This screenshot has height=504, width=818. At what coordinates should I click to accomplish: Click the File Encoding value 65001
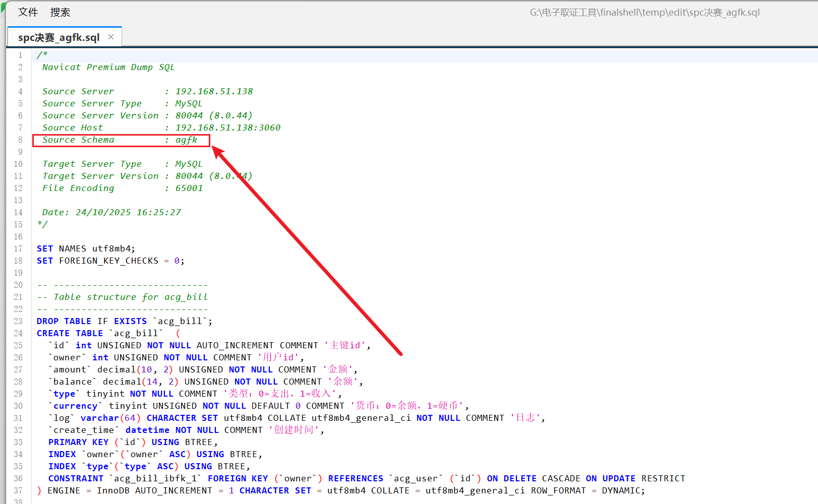coord(189,188)
